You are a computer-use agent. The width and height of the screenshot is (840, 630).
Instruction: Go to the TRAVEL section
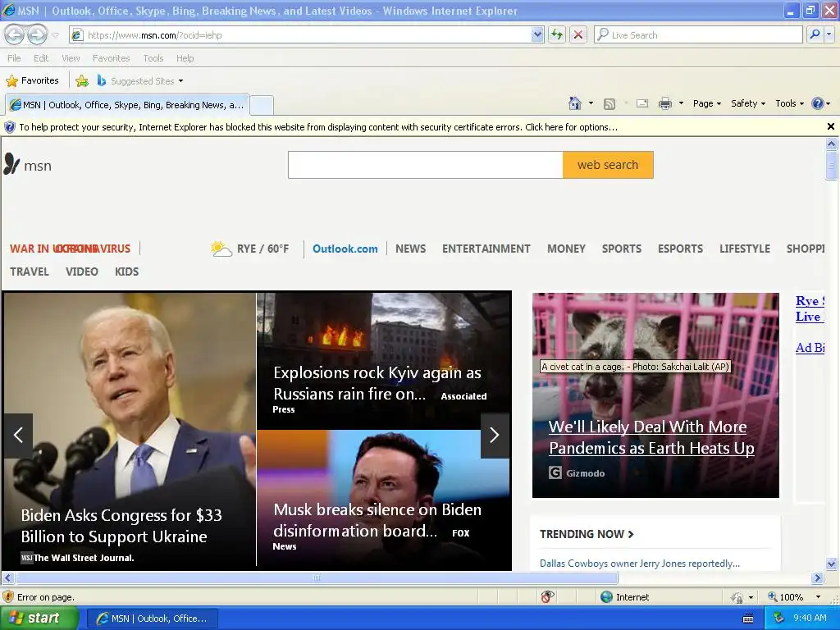(x=30, y=272)
